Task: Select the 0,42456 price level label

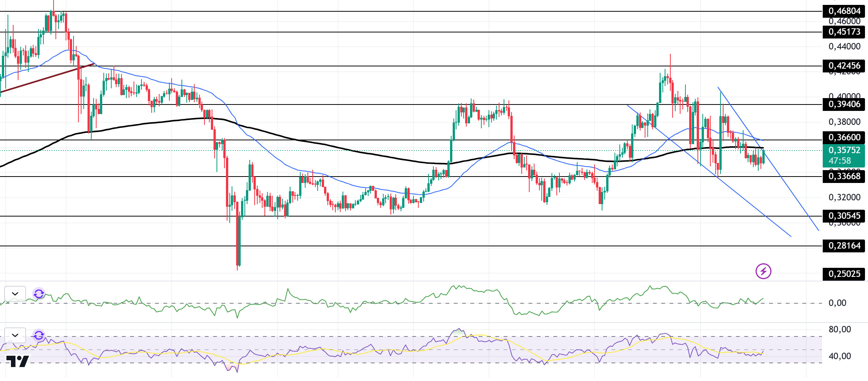Action: tap(844, 66)
